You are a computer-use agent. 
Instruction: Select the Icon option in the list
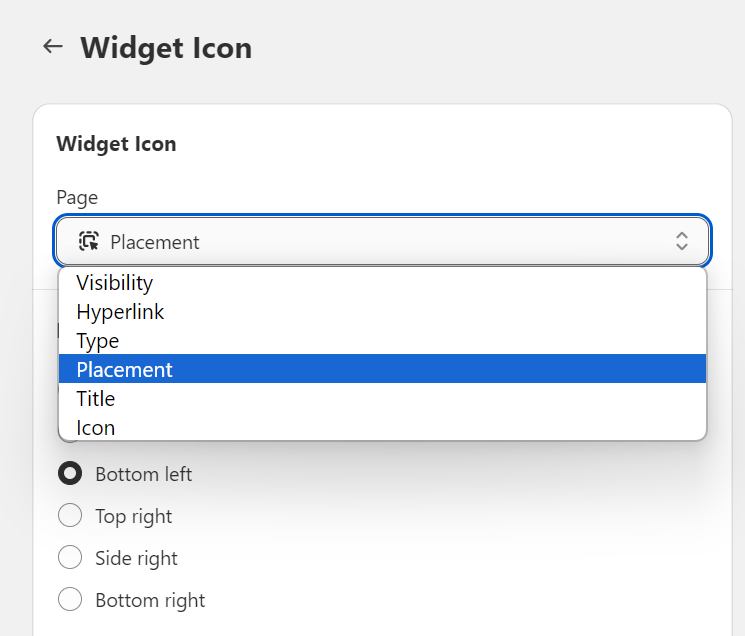point(96,428)
